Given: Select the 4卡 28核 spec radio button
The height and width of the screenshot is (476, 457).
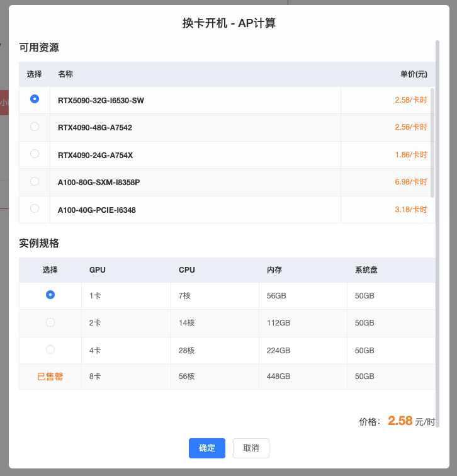Looking at the screenshot, I should tap(50, 349).
